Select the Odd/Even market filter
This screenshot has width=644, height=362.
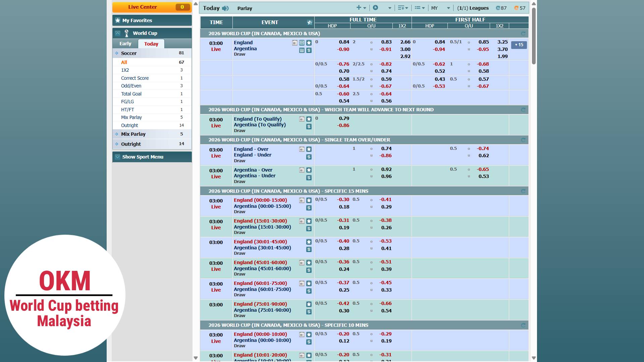152,86
